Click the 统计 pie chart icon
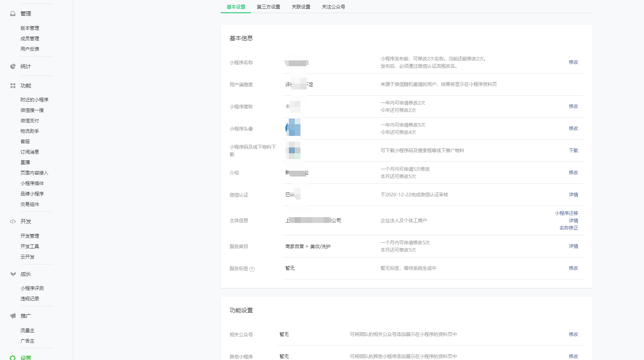Screen dimensions: 644x360 click(x=13, y=67)
